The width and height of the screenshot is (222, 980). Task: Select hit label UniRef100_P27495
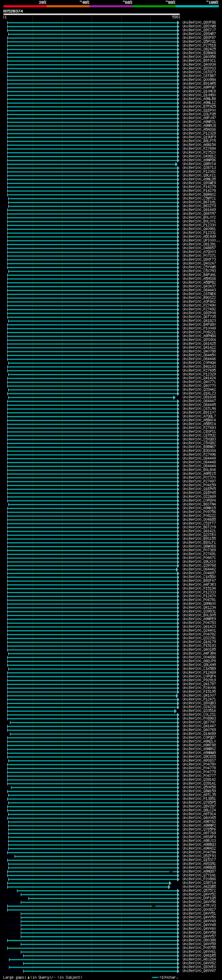[x=199, y=370]
